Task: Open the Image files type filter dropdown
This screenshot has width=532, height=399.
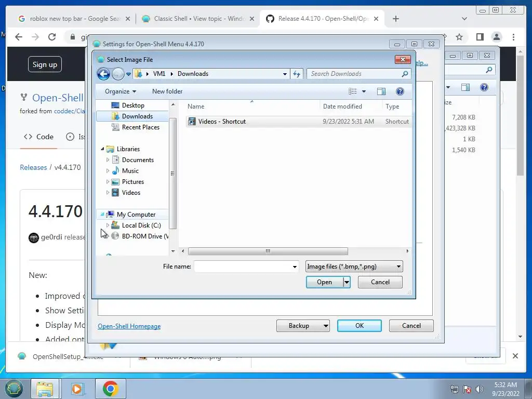Action: click(354, 267)
